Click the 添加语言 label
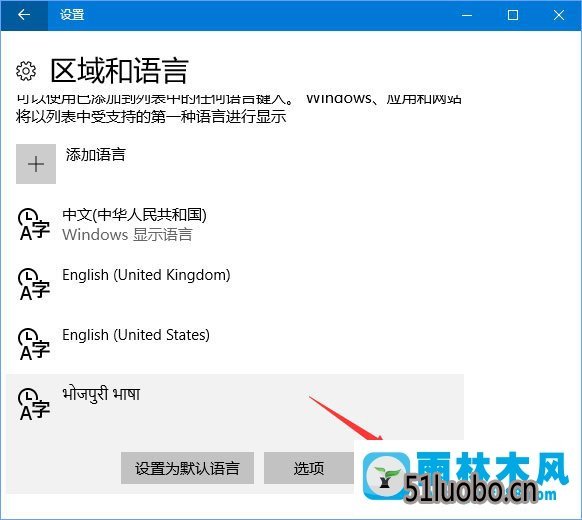 96,154
